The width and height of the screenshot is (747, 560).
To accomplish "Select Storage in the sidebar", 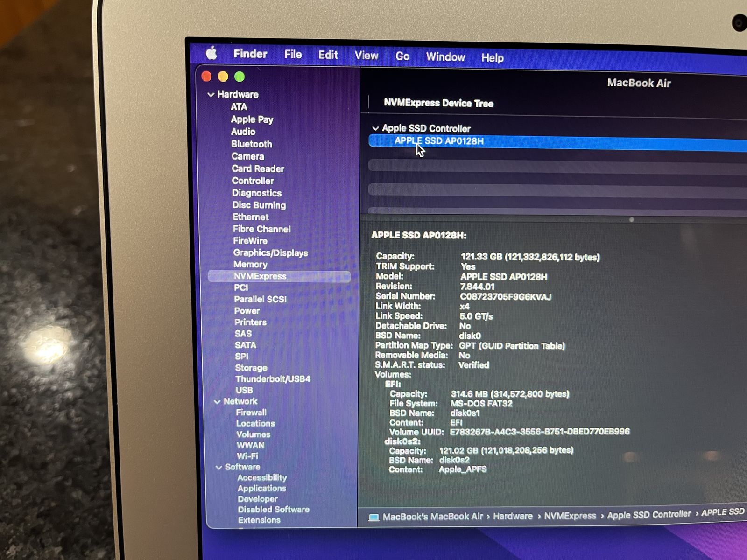I will (251, 368).
